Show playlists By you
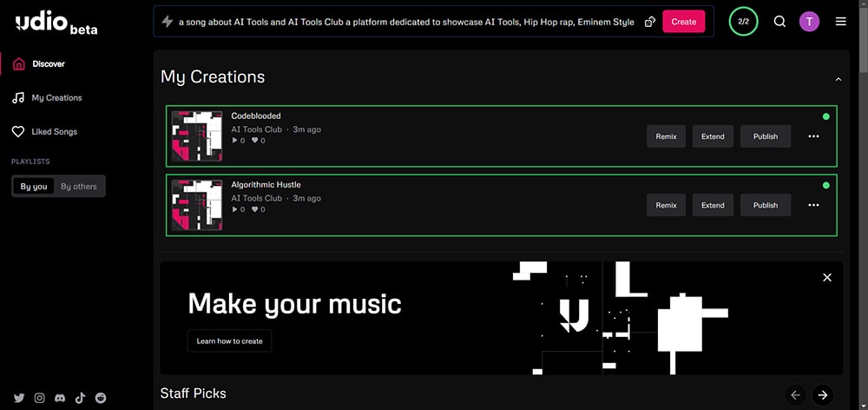This screenshot has height=410, width=868. (x=34, y=186)
